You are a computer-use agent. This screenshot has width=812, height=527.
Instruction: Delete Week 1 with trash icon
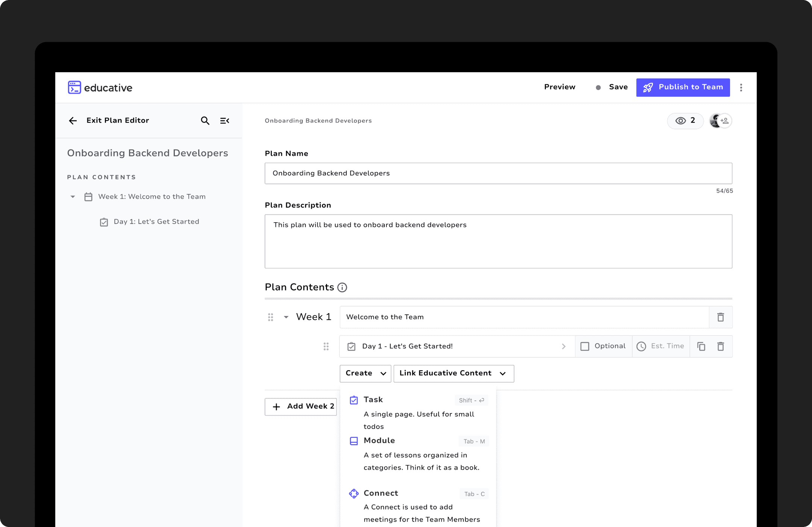[720, 317]
